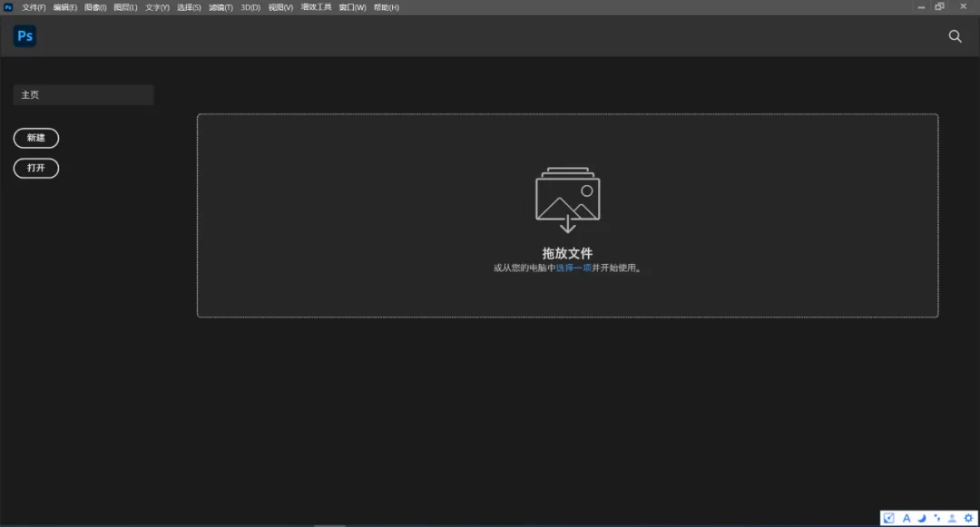980x527 pixels.
Task: Click the 选择一项 link
Action: pyautogui.click(x=573, y=268)
